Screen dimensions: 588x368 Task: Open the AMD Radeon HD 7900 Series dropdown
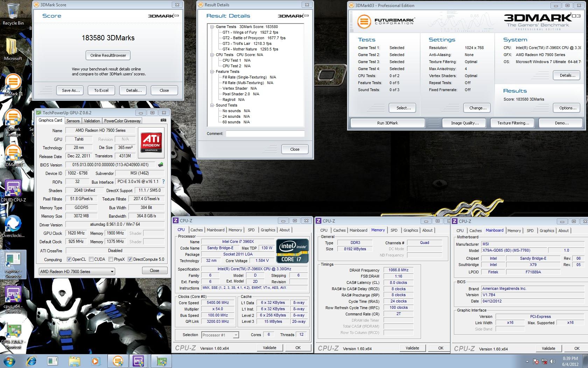click(x=77, y=271)
